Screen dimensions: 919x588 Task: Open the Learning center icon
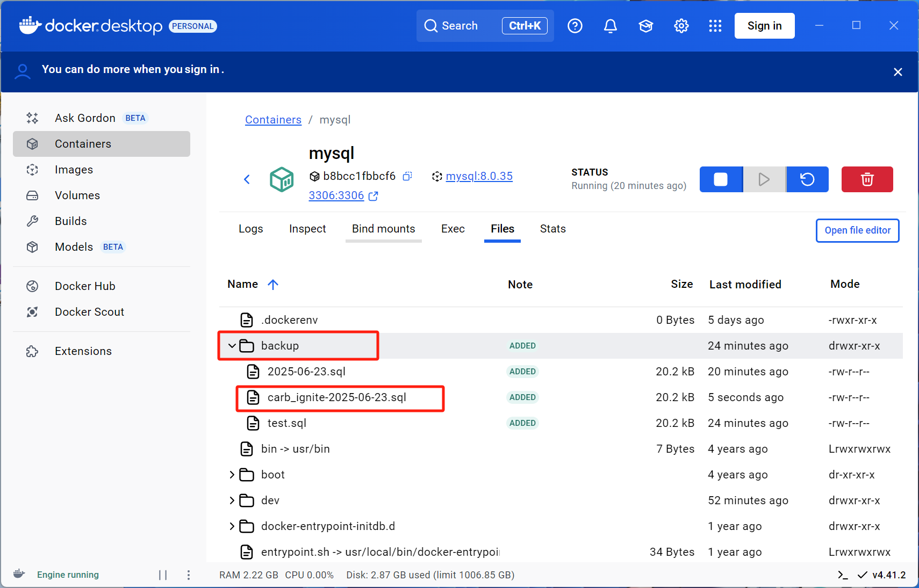645,26
